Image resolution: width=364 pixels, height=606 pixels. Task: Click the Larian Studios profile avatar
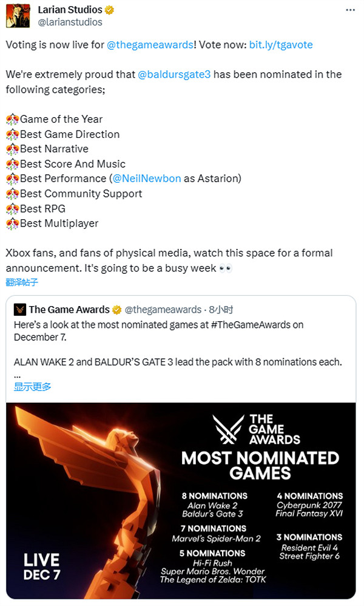click(x=18, y=16)
